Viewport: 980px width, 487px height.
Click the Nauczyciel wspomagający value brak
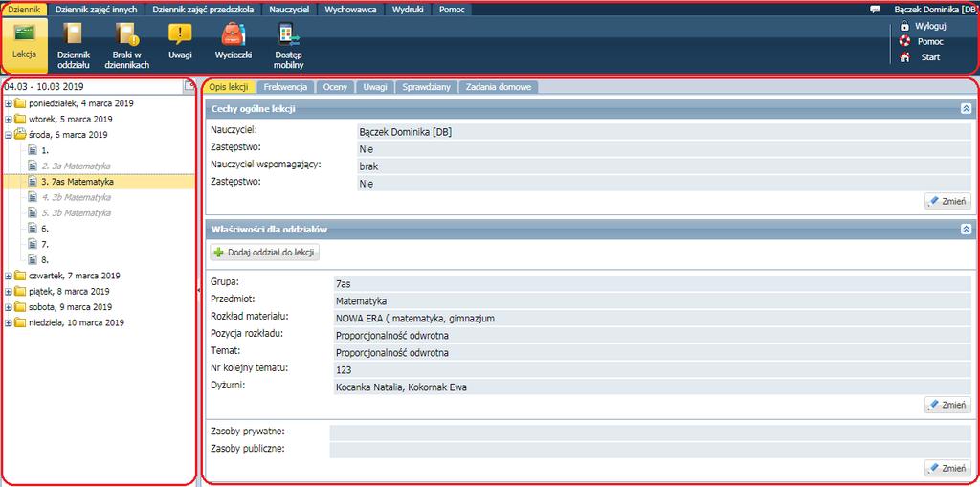point(368,166)
